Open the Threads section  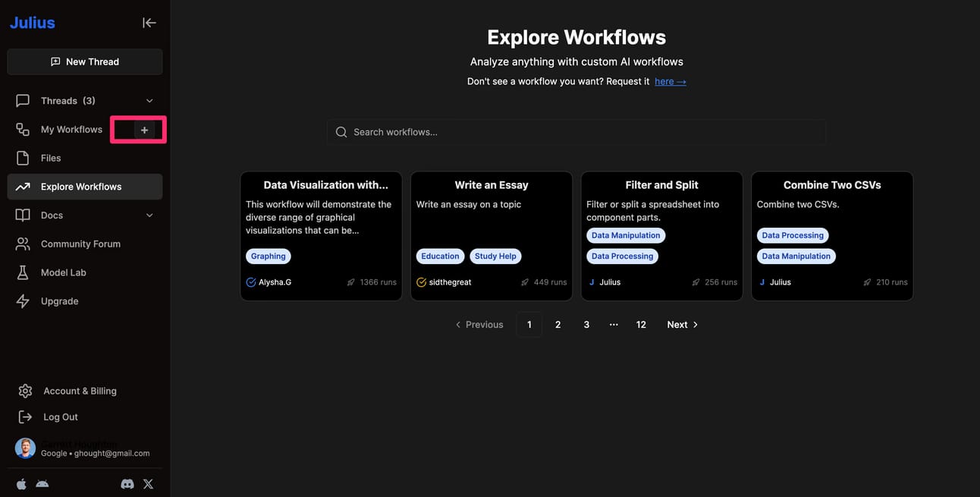point(85,101)
